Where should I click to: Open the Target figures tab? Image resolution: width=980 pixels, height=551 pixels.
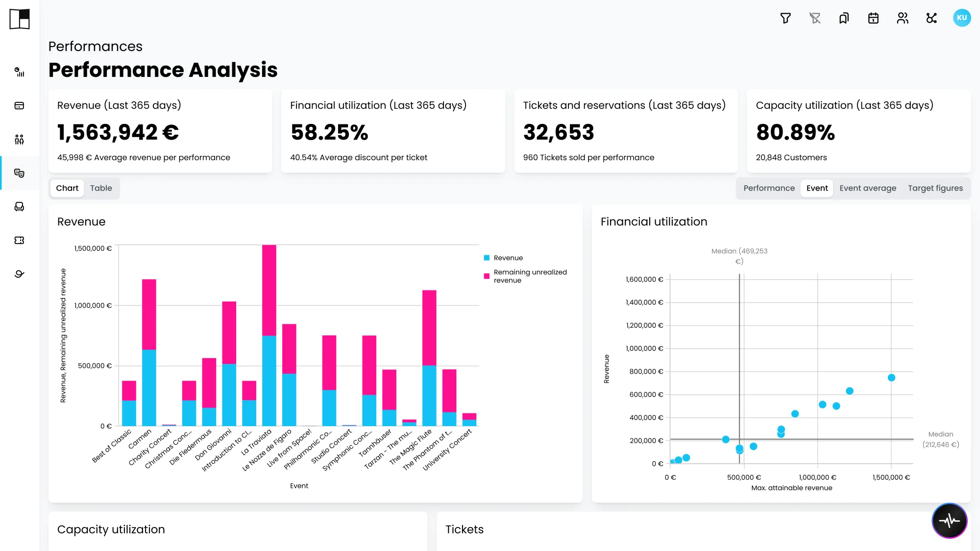pyautogui.click(x=935, y=188)
